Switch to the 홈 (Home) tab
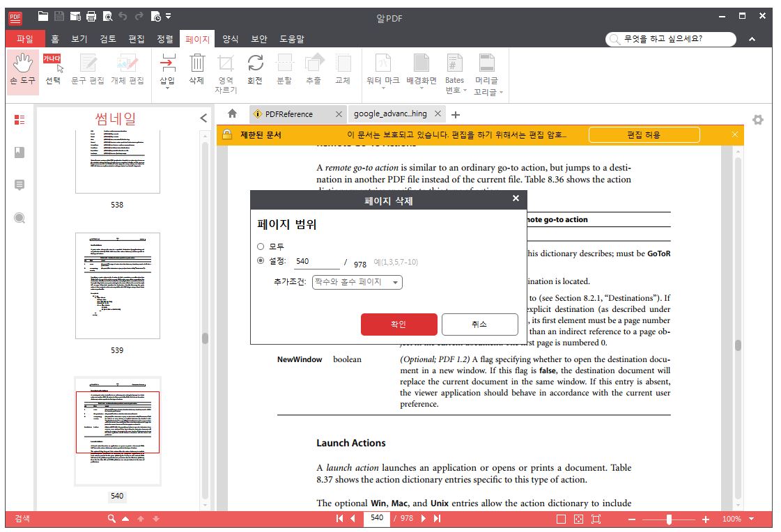 pyautogui.click(x=55, y=39)
